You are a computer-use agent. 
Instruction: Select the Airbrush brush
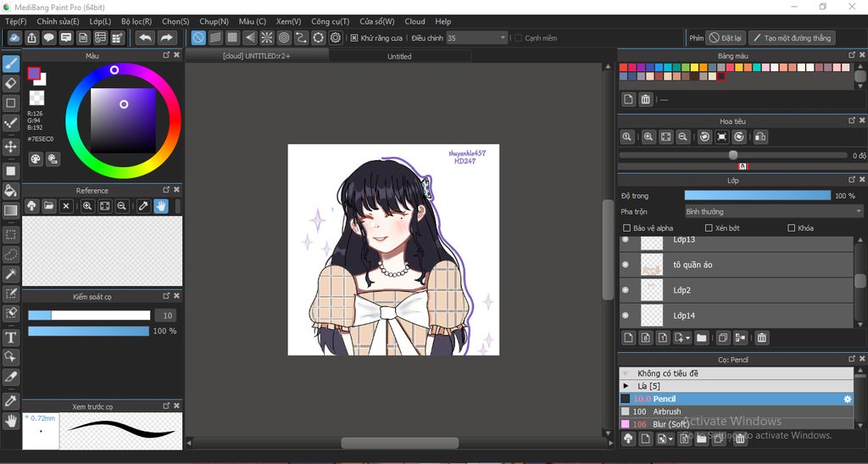(737, 411)
